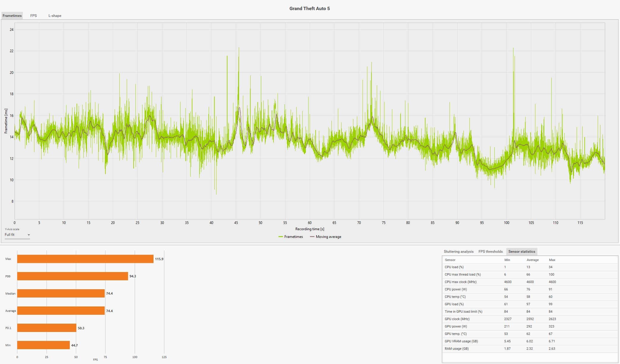Click the Average column header
This screenshot has height=364, width=620.
(x=532, y=260)
